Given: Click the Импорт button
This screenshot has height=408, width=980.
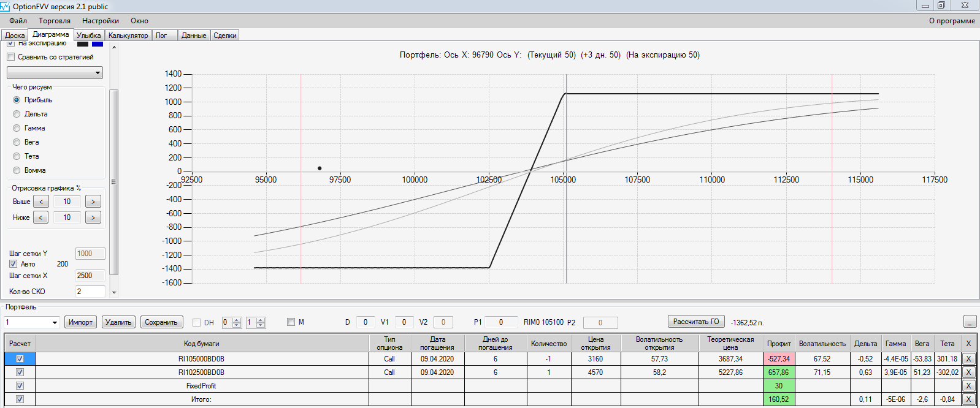Looking at the screenshot, I should (x=80, y=322).
